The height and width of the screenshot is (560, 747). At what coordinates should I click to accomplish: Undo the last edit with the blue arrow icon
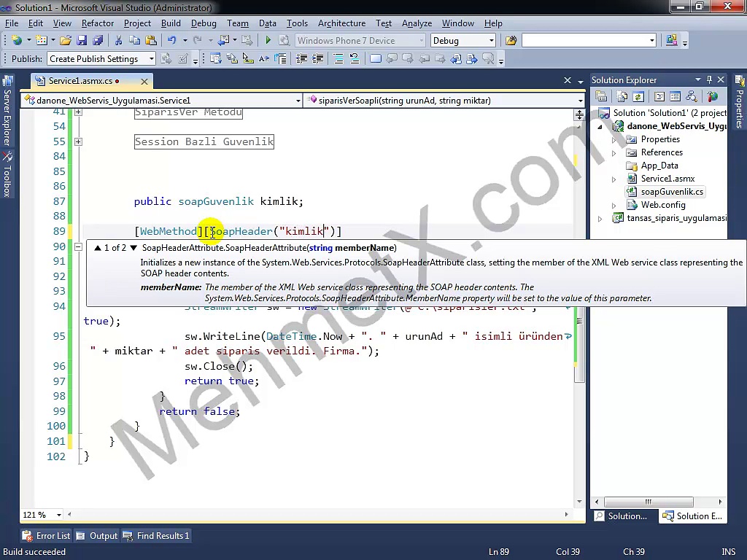pyautogui.click(x=171, y=41)
